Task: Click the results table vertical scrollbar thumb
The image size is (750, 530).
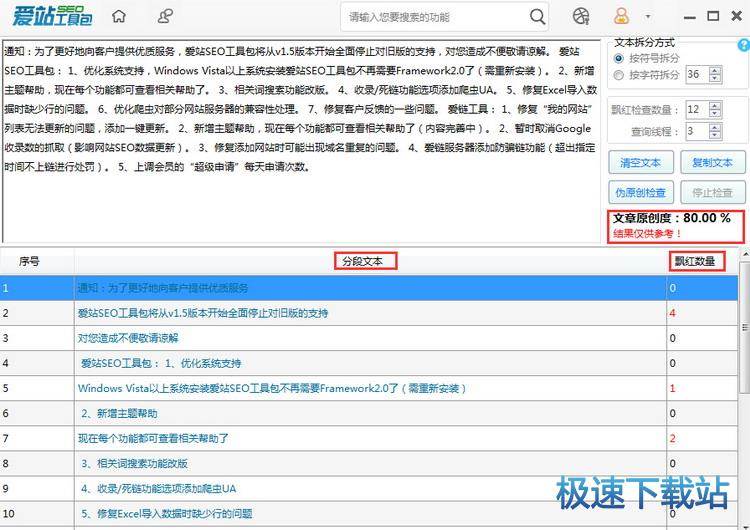Action: point(745,327)
